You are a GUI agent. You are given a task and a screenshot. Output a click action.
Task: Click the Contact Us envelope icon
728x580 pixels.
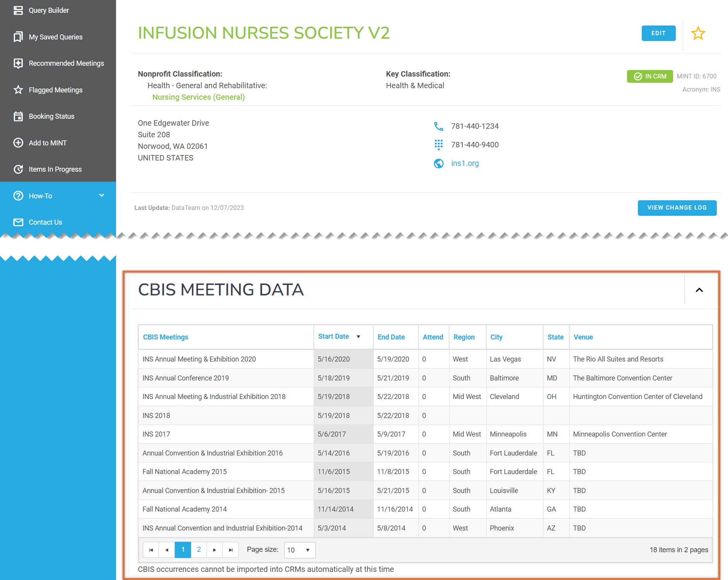(18, 222)
